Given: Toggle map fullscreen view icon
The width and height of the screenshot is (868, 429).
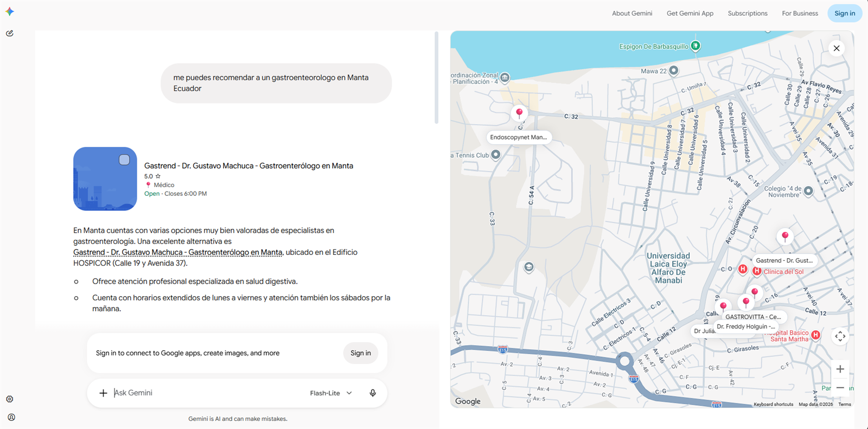Looking at the screenshot, I should (840, 336).
